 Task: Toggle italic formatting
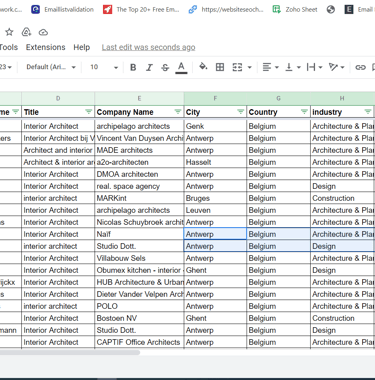149,67
